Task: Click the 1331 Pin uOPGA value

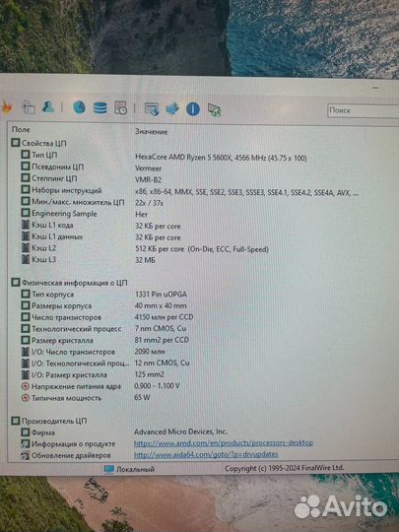Action: pyautogui.click(x=161, y=295)
